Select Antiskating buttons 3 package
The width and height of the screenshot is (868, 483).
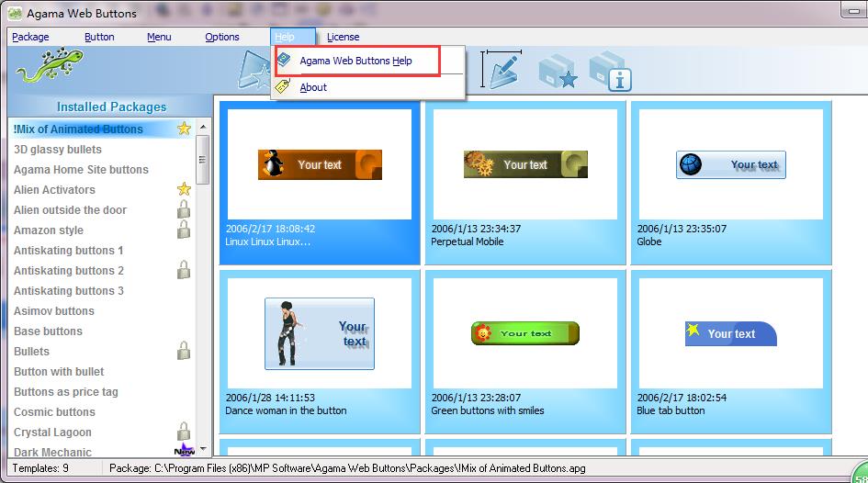pyautogui.click(x=69, y=290)
